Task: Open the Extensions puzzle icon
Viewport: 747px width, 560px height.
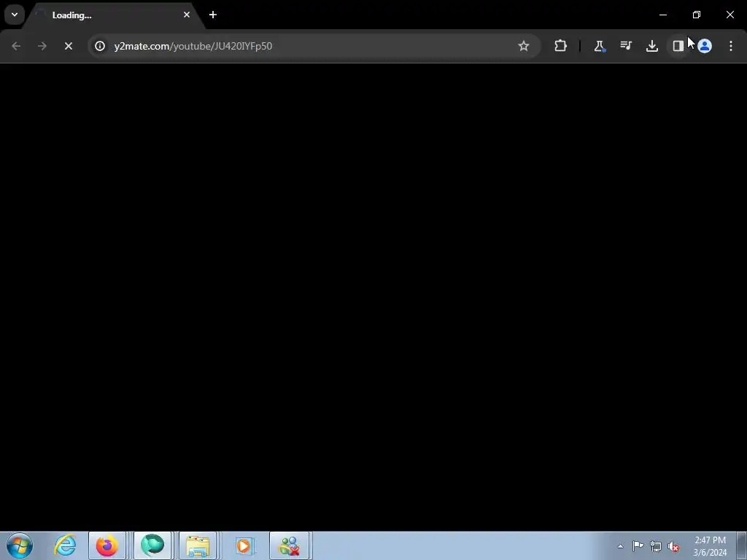Action: [561, 46]
